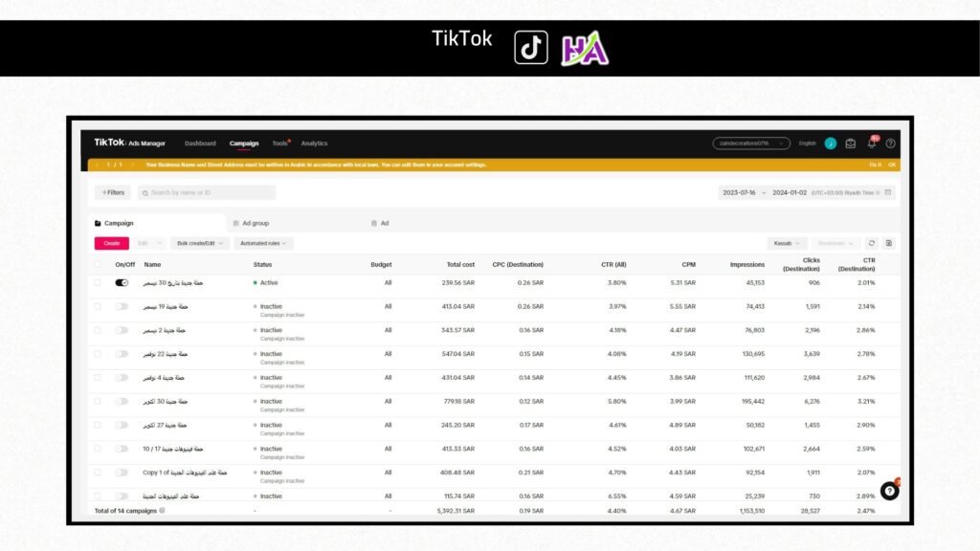Open the 2023-07-16 start date picker
Viewport: 980px width, 551px height.
coord(740,192)
